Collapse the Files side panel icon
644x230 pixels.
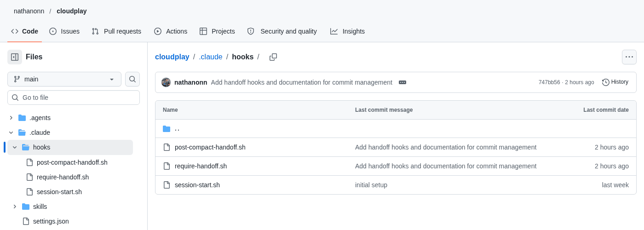(15, 57)
